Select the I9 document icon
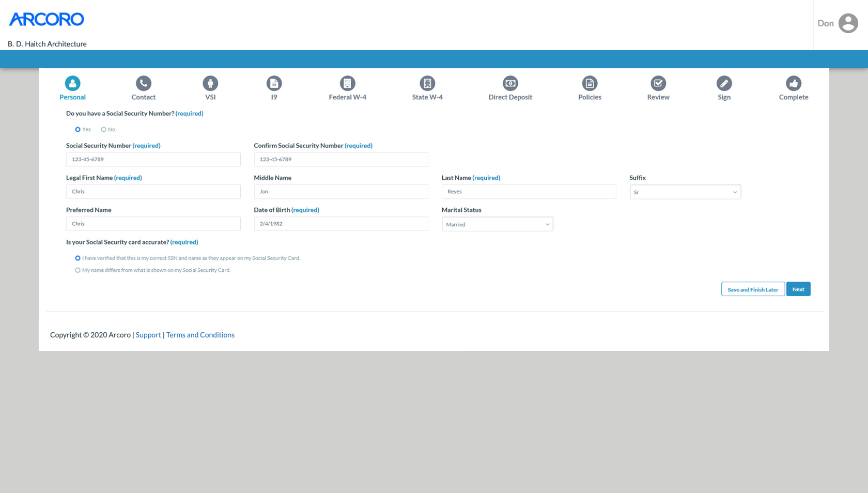The width and height of the screenshot is (868, 493). 274,83
